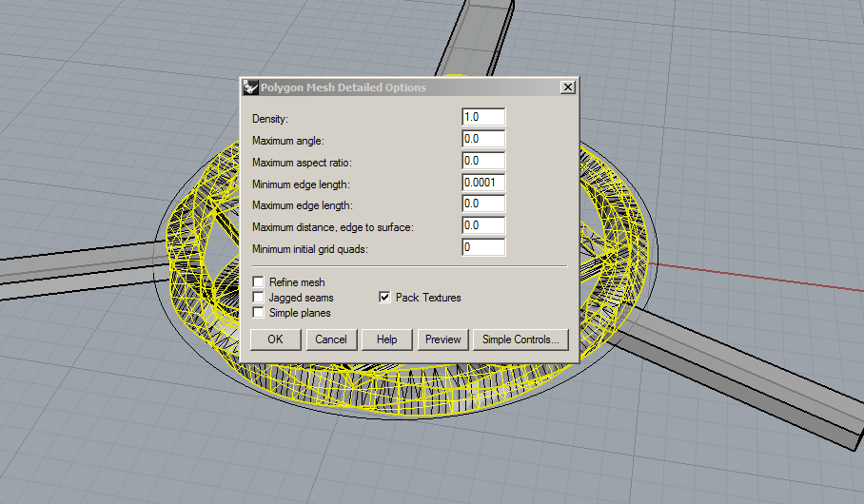Viewport: 864px width, 504px height.
Task: Close the Polygon Mesh Detailed Options dialog
Action: tap(568, 87)
